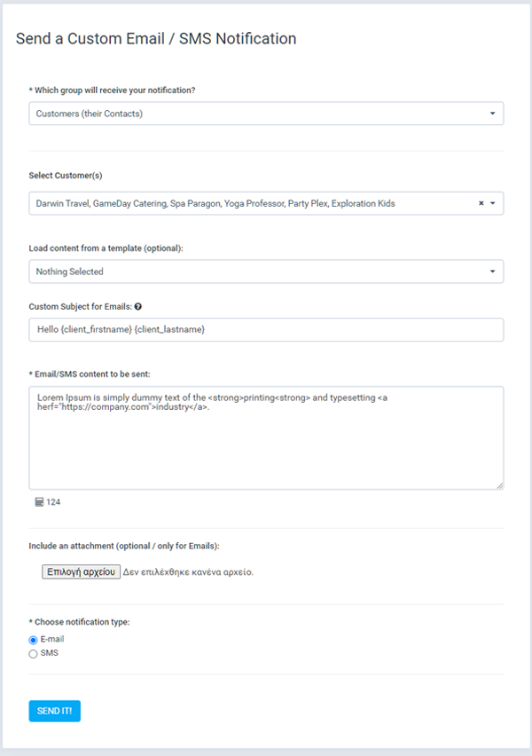Viewport: 532px width, 756px height.
Task: Click inside the Email/SMS content textarea
Action: pos(266,437)
